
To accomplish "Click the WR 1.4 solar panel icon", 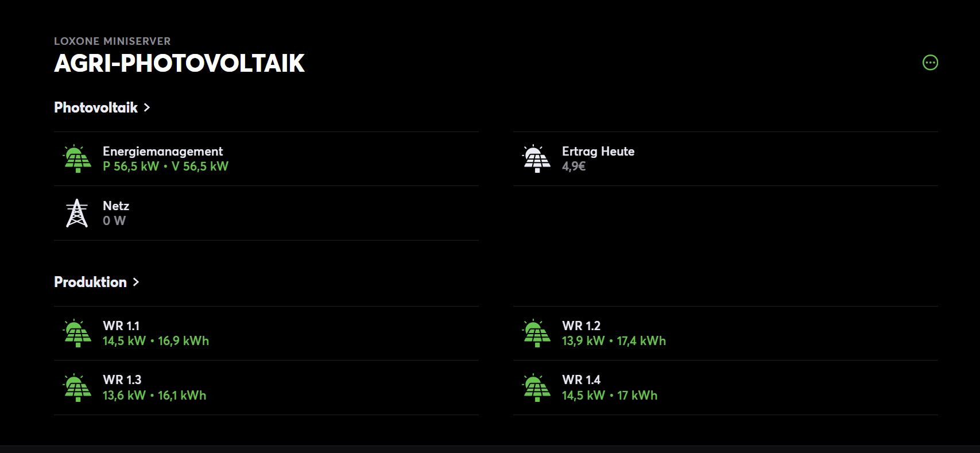I will [536, 388].
